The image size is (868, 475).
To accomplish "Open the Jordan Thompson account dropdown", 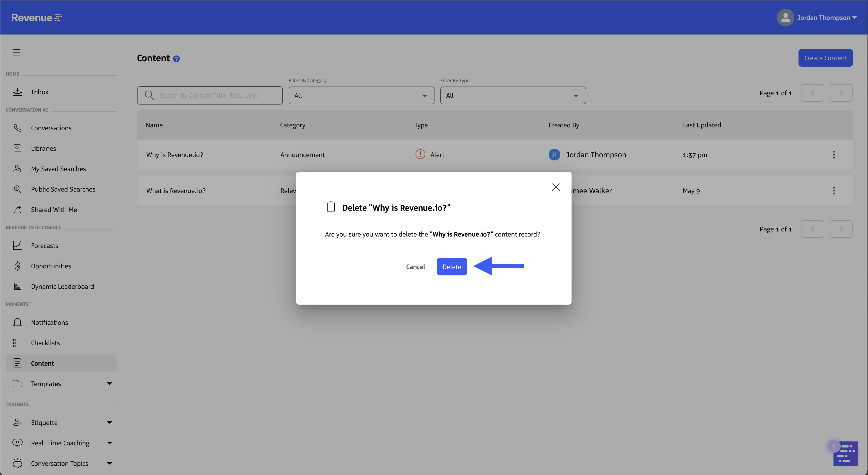I will click(827, 18).
